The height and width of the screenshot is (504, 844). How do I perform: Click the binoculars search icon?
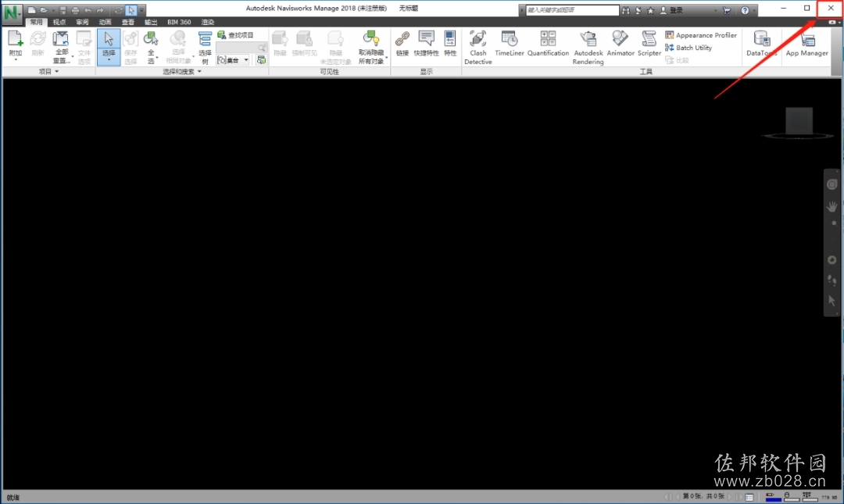pyautogui.click(x=625, y=10)
